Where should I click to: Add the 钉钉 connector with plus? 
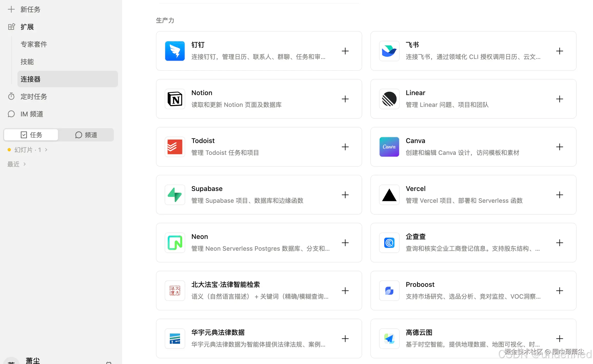(x=345, y=51)
